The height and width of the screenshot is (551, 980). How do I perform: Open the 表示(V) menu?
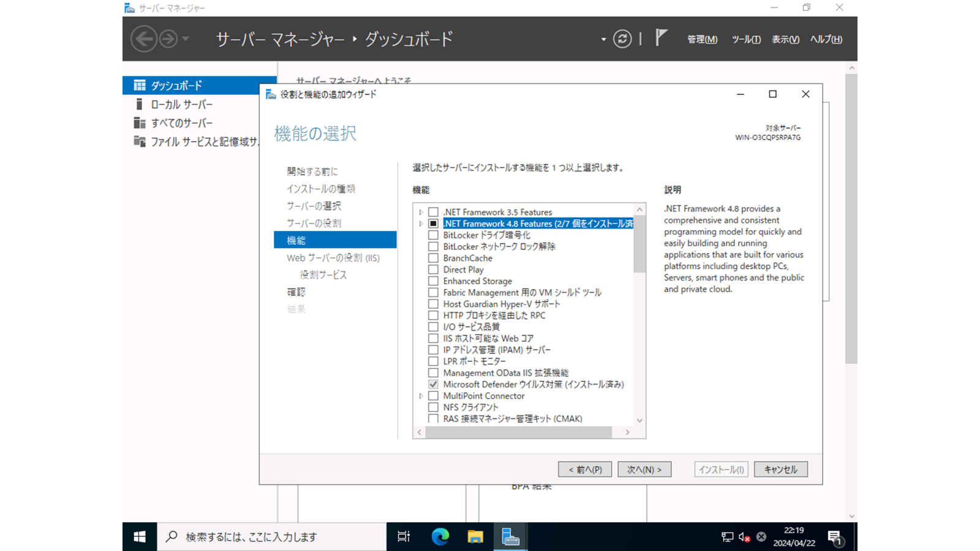coord(785,39)
